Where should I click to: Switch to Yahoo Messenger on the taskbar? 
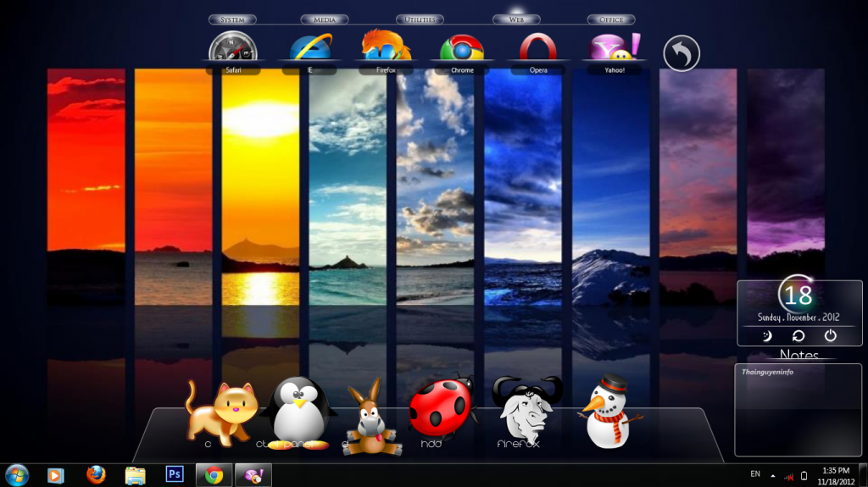253,475
